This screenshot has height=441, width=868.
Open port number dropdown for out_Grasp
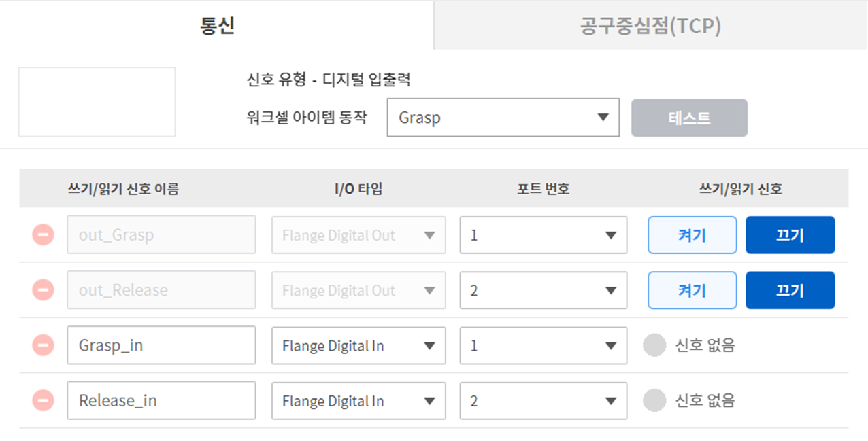click(x=543, y=235)
